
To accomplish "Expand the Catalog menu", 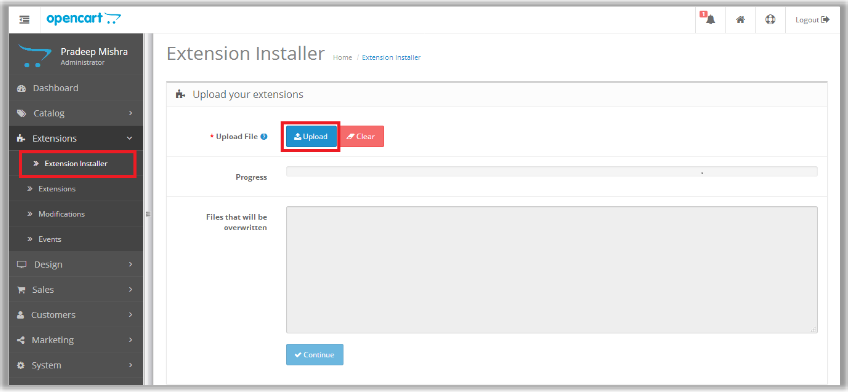I will coord(76,114).
